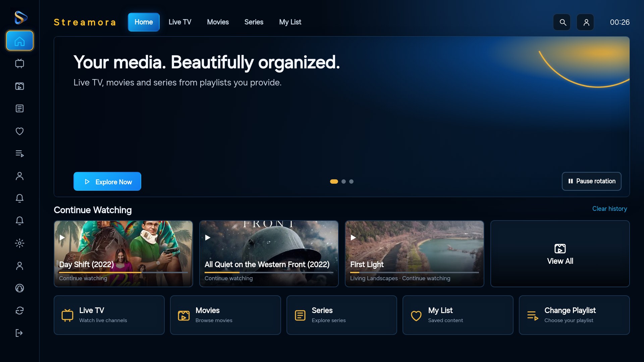Open settings via the sidebar gear icon
This screenshot has width=644, height=362.
point(20,243)
